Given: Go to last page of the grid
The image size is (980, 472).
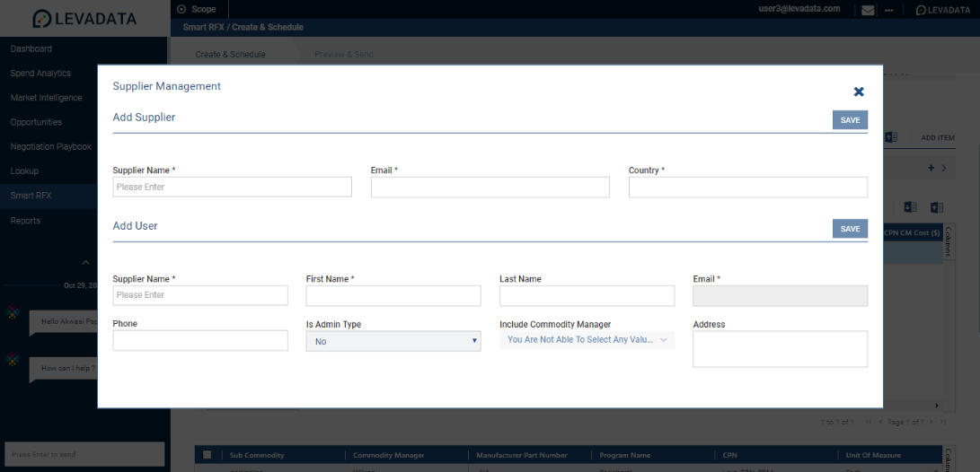Looking at the screenshot, I should click(x=942, y=423).
